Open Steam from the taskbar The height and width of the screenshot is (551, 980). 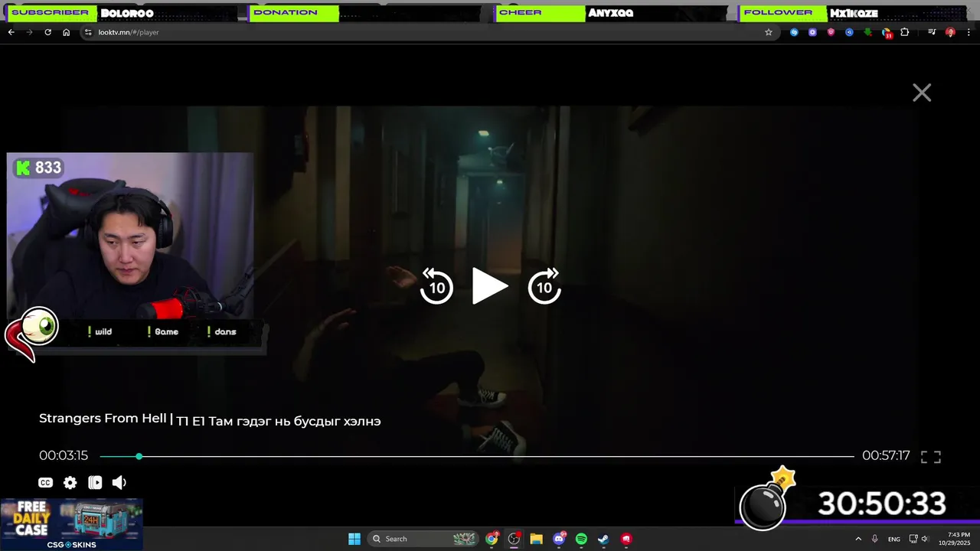click(603, 539)
